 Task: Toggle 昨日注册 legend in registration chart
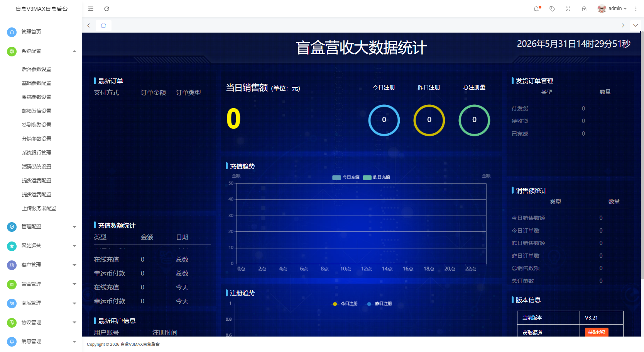pos(379,304)
